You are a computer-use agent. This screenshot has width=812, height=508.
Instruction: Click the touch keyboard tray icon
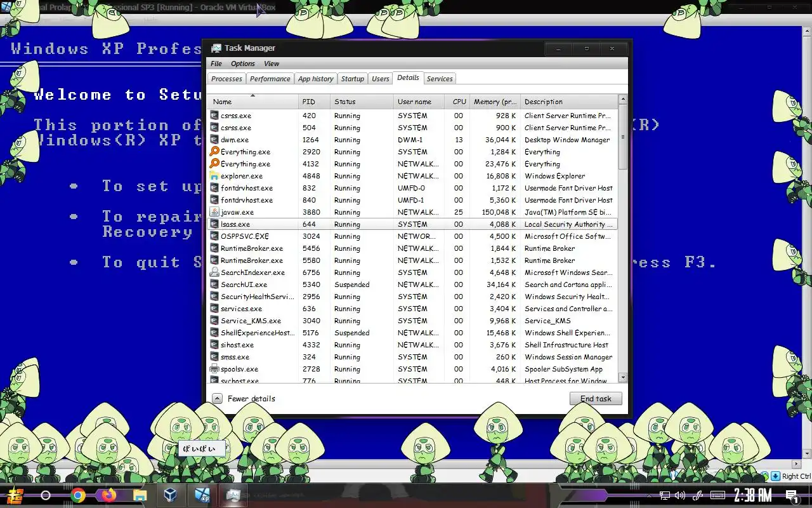point(718,495)
